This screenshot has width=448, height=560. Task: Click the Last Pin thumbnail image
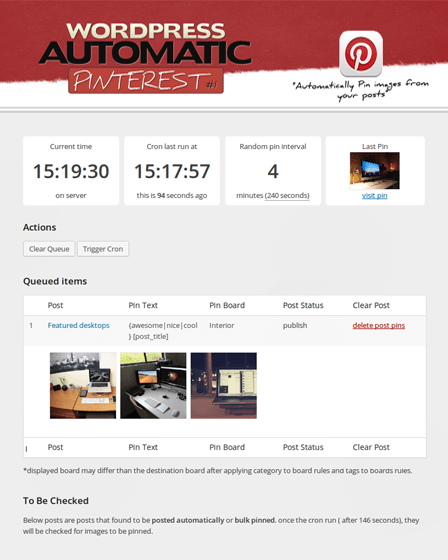[x=375, y=171]
